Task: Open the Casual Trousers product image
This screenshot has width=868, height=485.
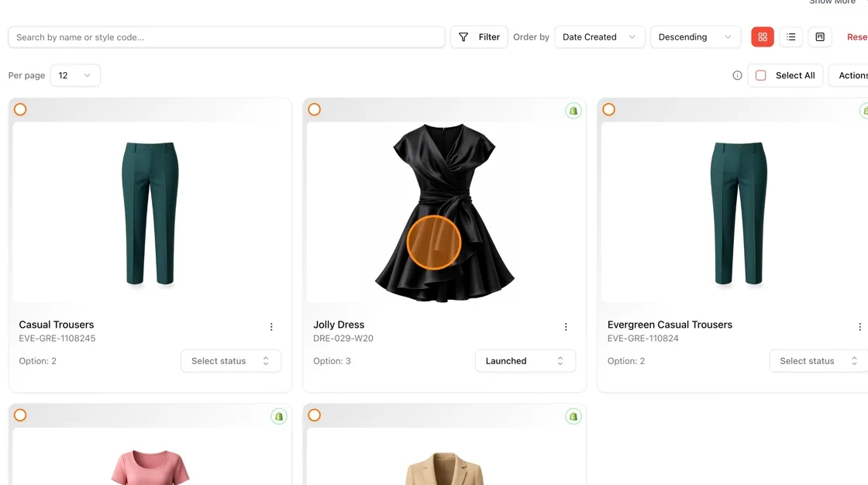Action: [150, 212]
